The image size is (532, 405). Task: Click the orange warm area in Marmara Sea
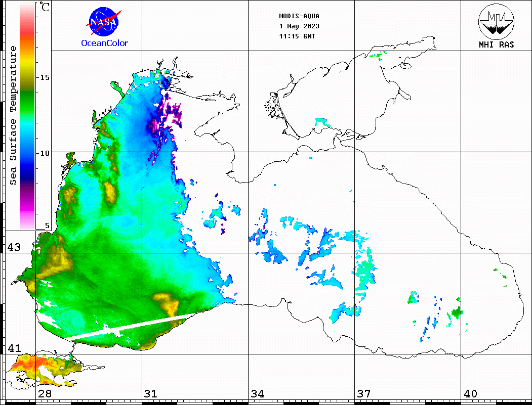(x=34, y=363)
